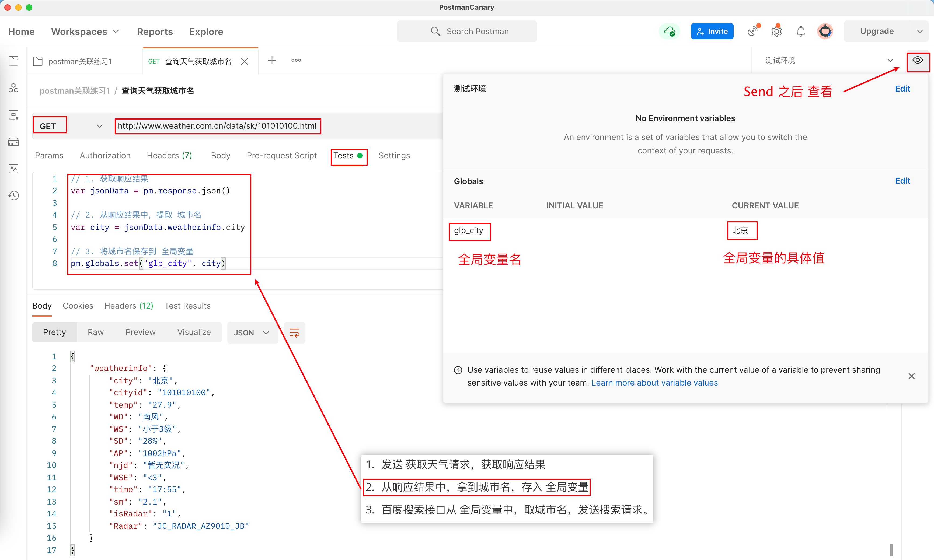Open Monitors sidebar icon
The image size is (934, 560).
13,169
